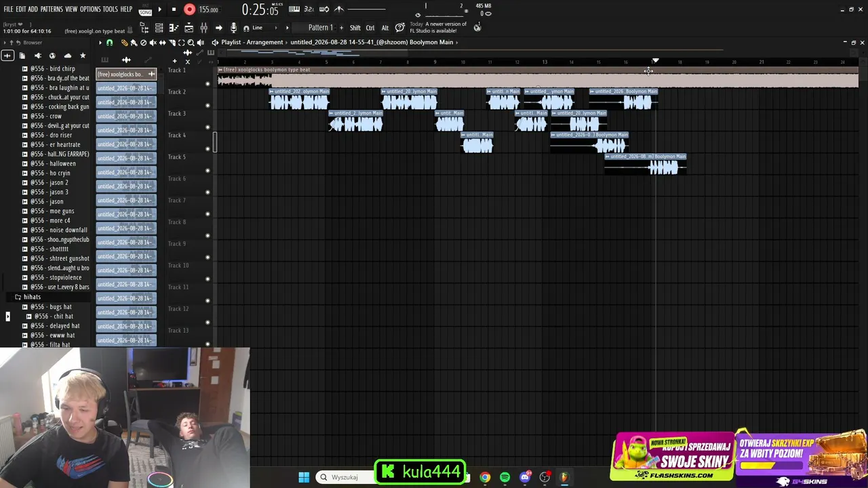Select the Slice tool in playlist toolbar
Screen dimensions: 868x488
coord(172,43)
